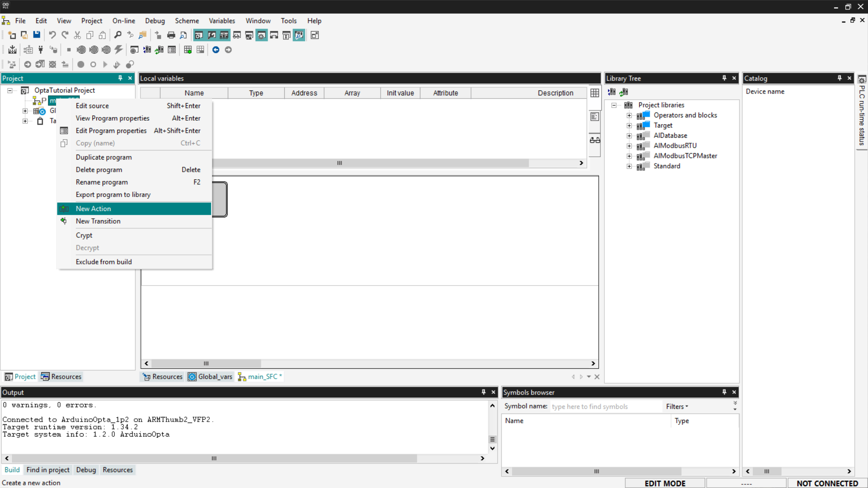Click the Save (floppy disk) icon

37,35
